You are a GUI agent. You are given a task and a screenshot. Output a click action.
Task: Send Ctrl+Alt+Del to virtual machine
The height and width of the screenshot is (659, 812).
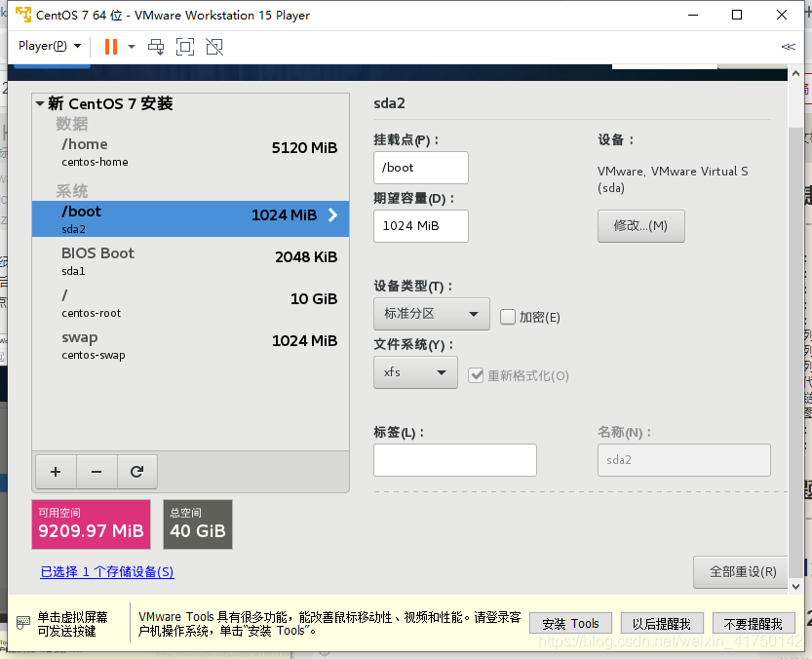tap(156, 47)
